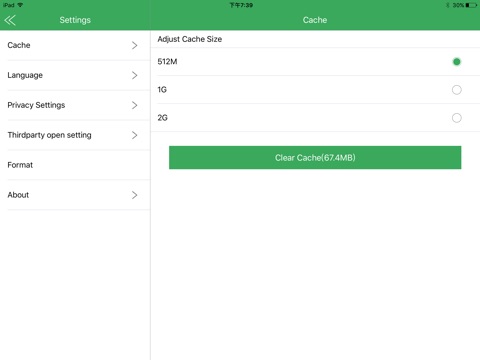Tap the 1G label

tap(162, 90)
